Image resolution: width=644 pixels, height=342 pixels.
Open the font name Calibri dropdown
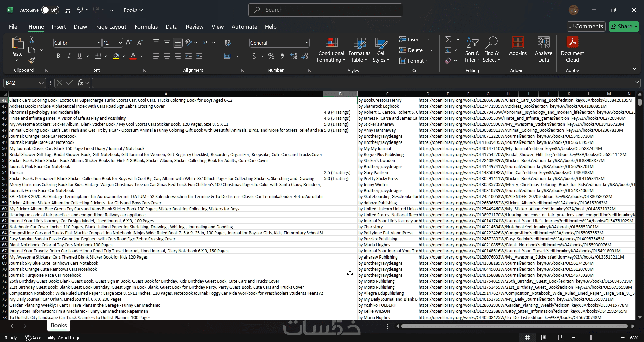(99, 43)
